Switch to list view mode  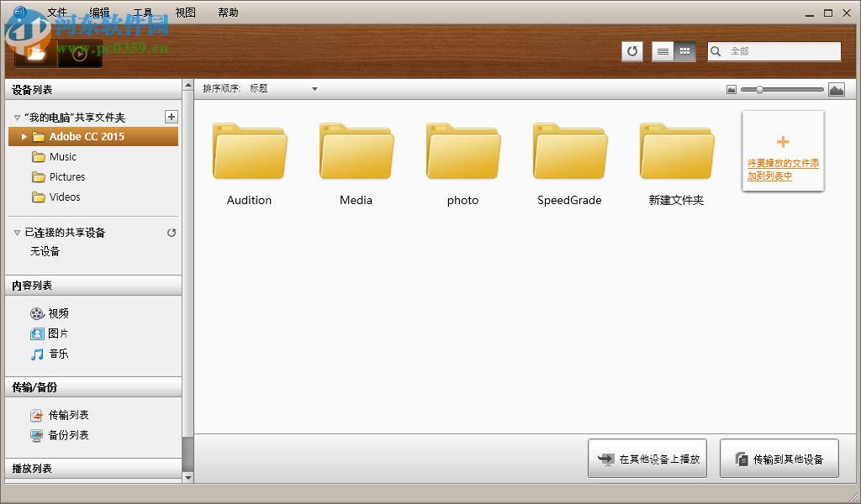(662, 51)
